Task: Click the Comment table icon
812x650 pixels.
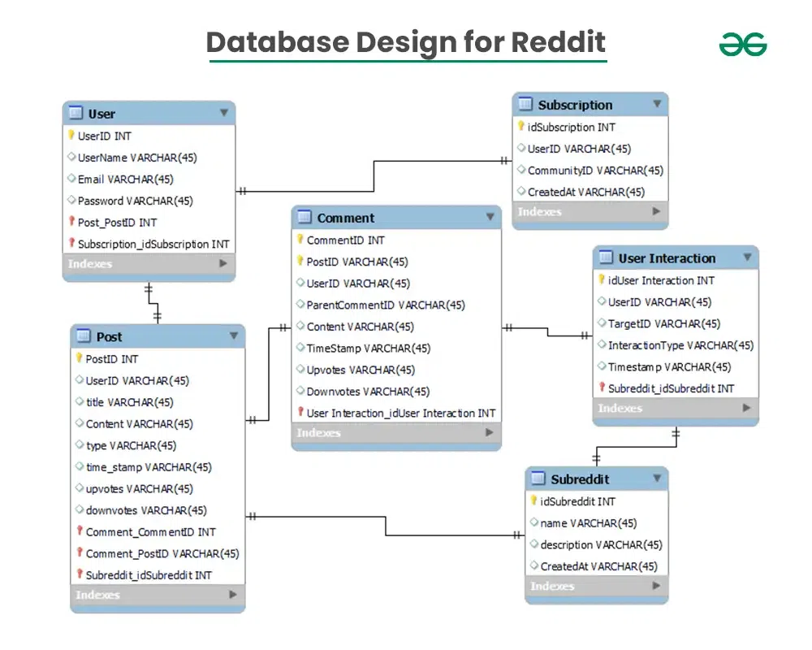Action: coord(304,217)
